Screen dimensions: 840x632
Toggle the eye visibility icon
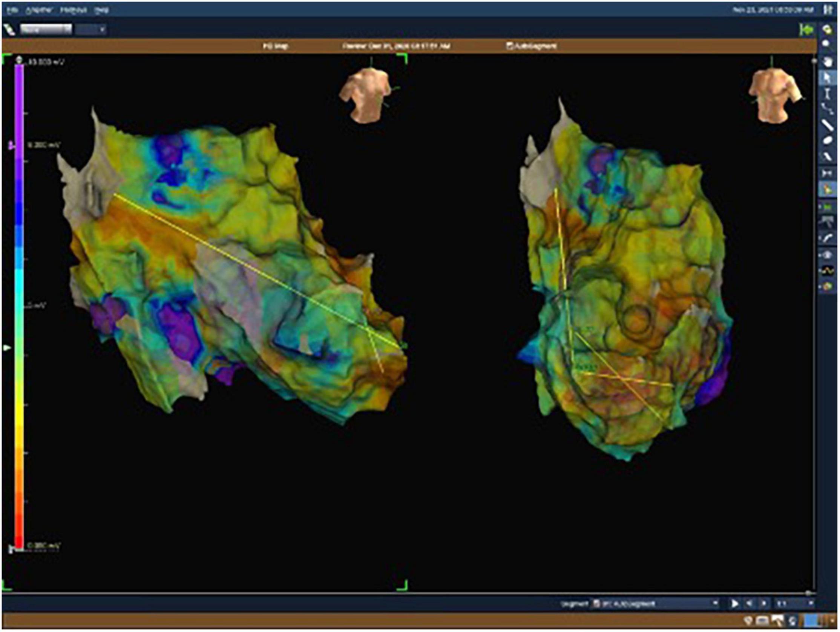click(827, 255)
